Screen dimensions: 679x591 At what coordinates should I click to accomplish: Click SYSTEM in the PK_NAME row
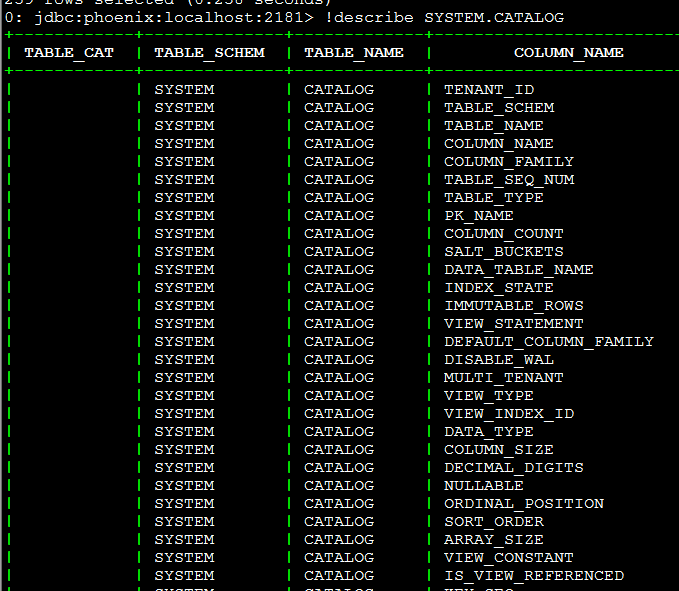point(184,216)
